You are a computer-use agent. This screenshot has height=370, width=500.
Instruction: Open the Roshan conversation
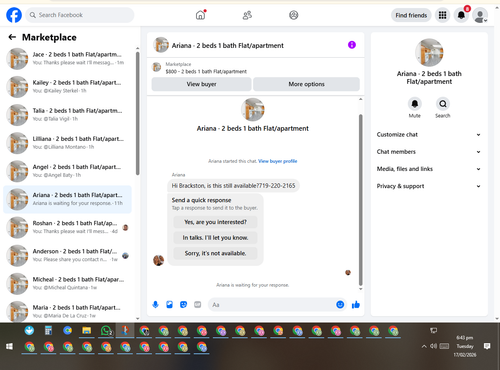(67, 227)
